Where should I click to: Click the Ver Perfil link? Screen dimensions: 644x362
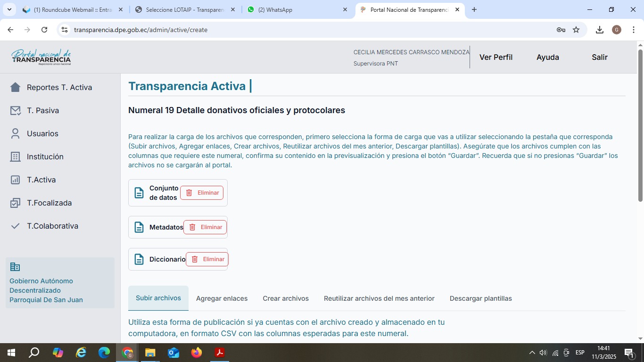pos(495,57)
